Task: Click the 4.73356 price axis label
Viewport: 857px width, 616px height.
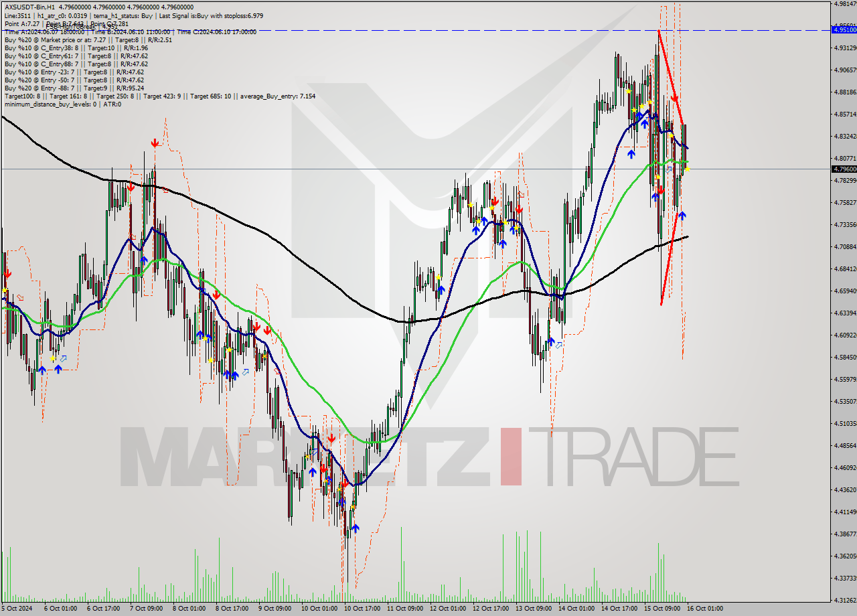Action: tap(845, 225)
